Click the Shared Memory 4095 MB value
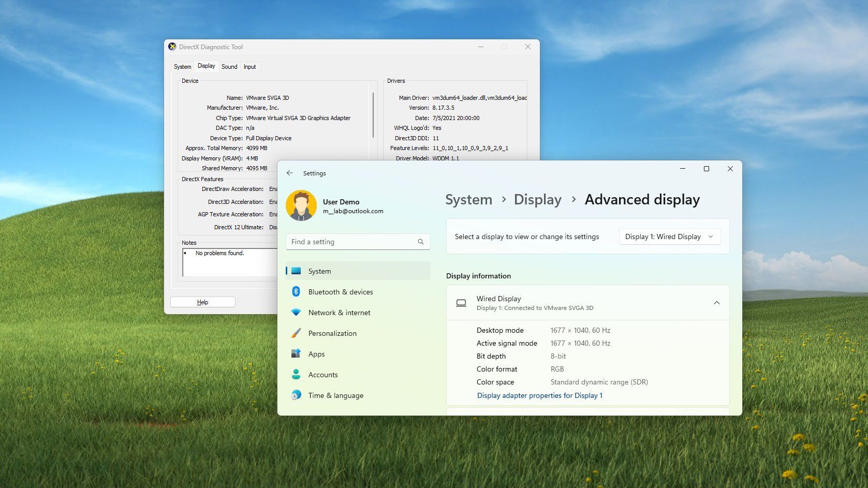This screenshot has width=868, height=488. point(257,168)
